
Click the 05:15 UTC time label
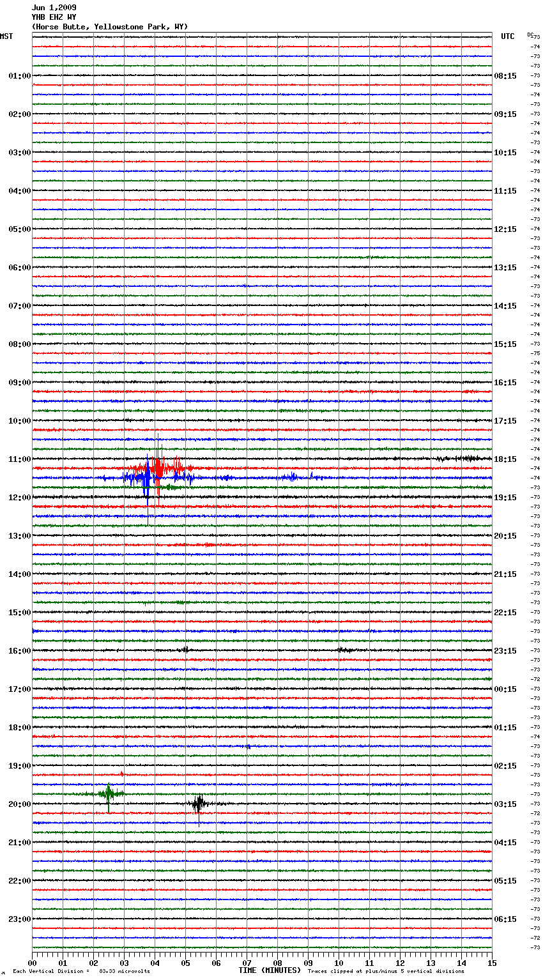pyautogui.click(x=505, y=881)
